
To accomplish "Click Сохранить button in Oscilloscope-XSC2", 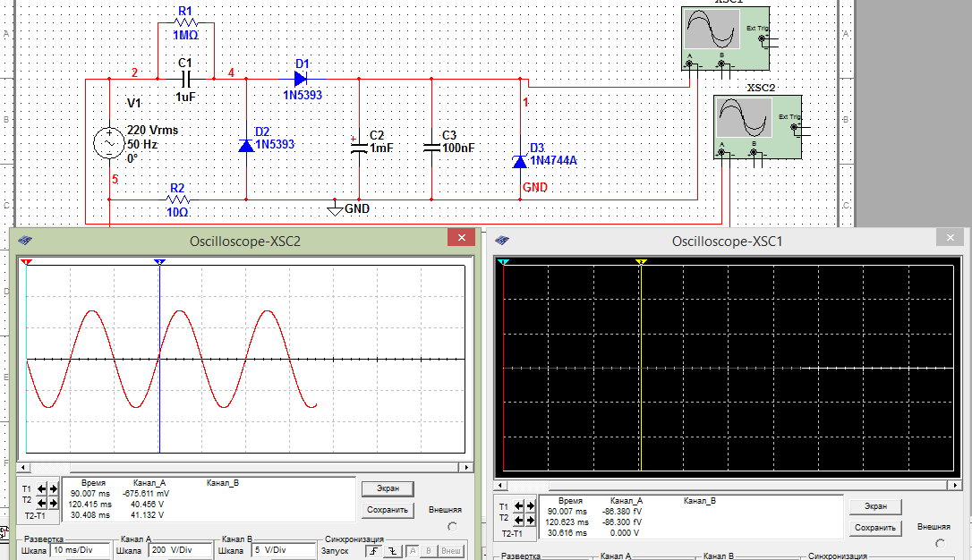I will (x=388, y=510).
